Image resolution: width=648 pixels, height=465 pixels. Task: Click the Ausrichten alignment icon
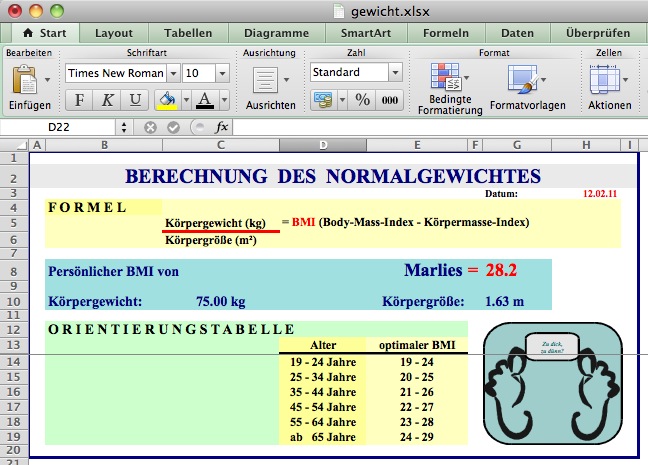pyautogui.click(x=265, y=80)
